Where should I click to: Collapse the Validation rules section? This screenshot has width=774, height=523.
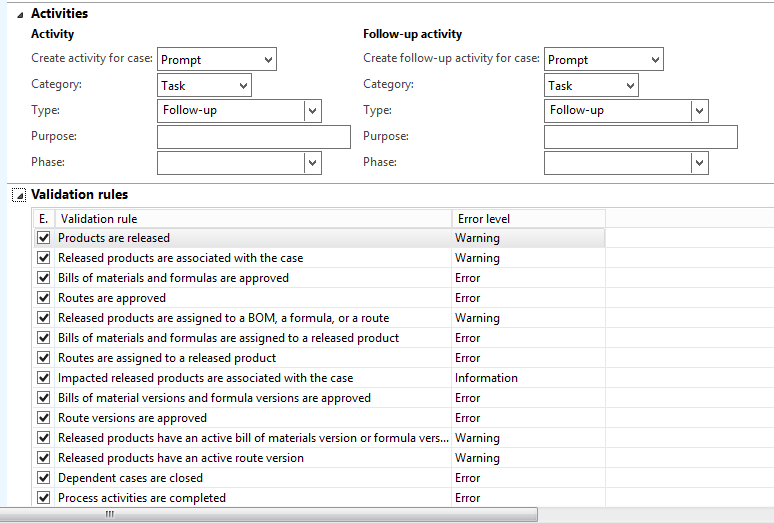(x=18, y=195)
